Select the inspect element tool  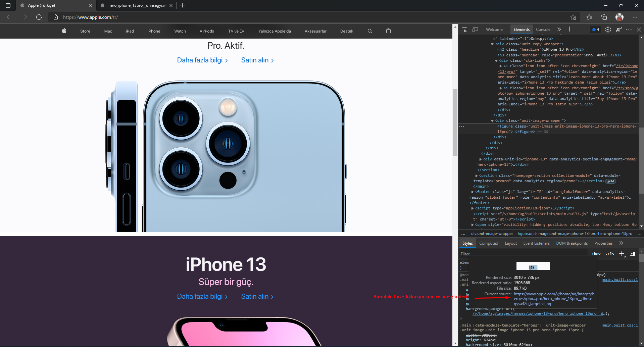point(464,30)
